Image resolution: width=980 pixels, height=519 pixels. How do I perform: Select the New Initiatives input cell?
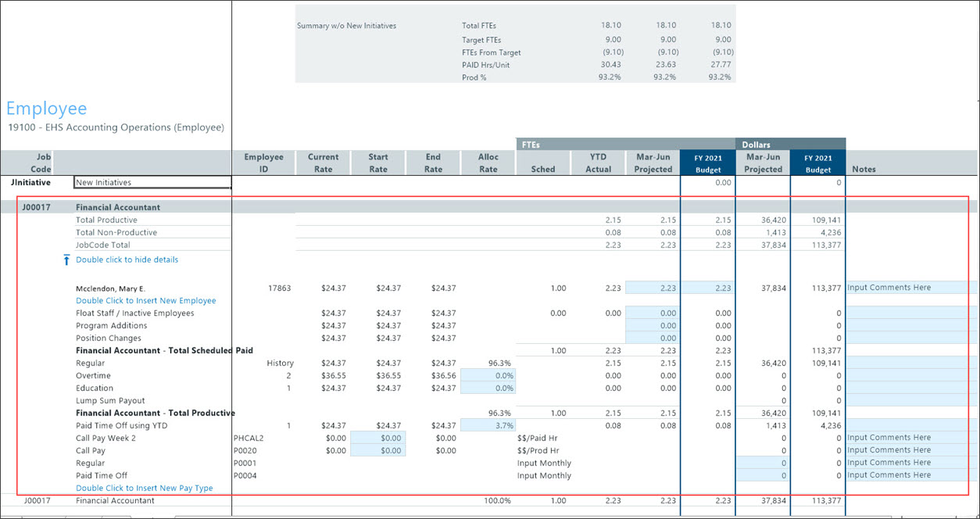152,182
